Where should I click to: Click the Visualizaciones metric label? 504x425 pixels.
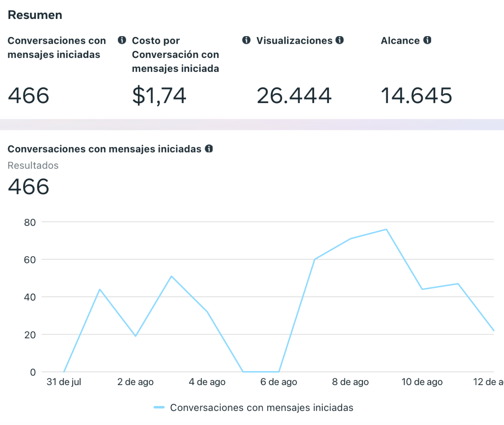click(294, 41)
